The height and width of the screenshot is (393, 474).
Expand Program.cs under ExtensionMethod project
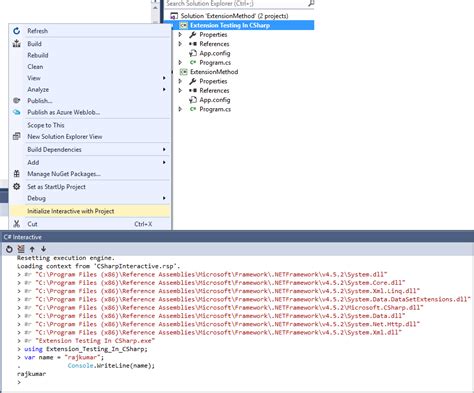180,109
